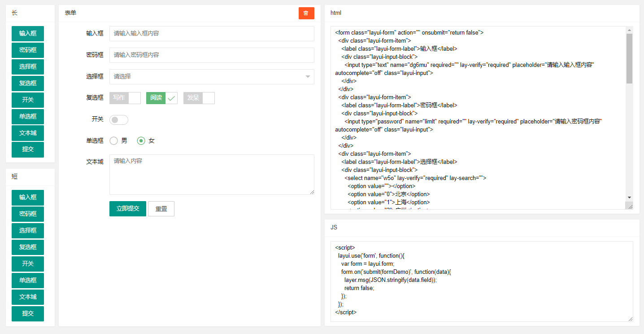The width and height of the screenshot is (644, 334).
Task: Click the 表单 panel title
Action: (70, 13)
